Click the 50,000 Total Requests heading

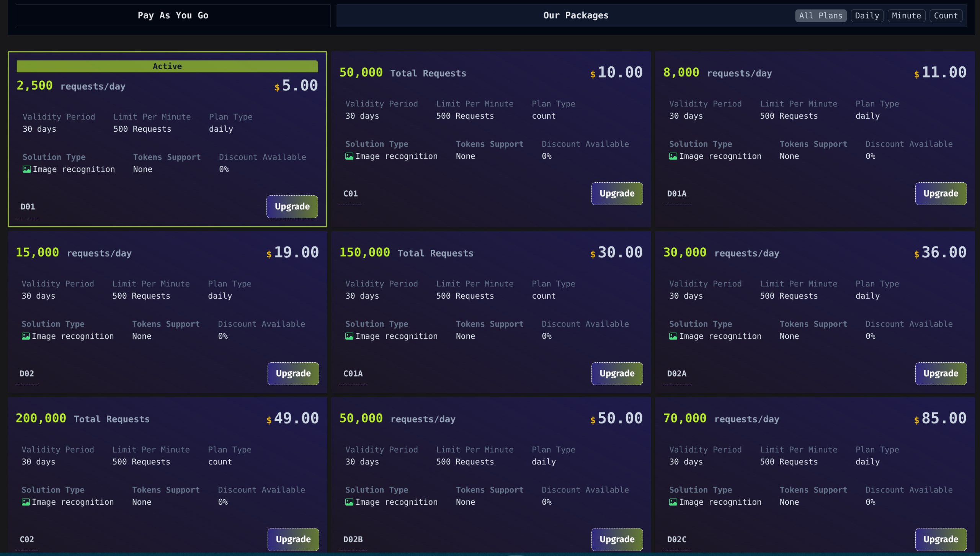tap(403, 73)
